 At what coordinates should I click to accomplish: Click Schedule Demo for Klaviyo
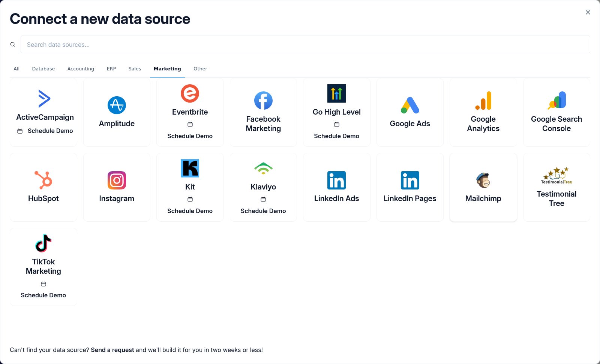263,211
